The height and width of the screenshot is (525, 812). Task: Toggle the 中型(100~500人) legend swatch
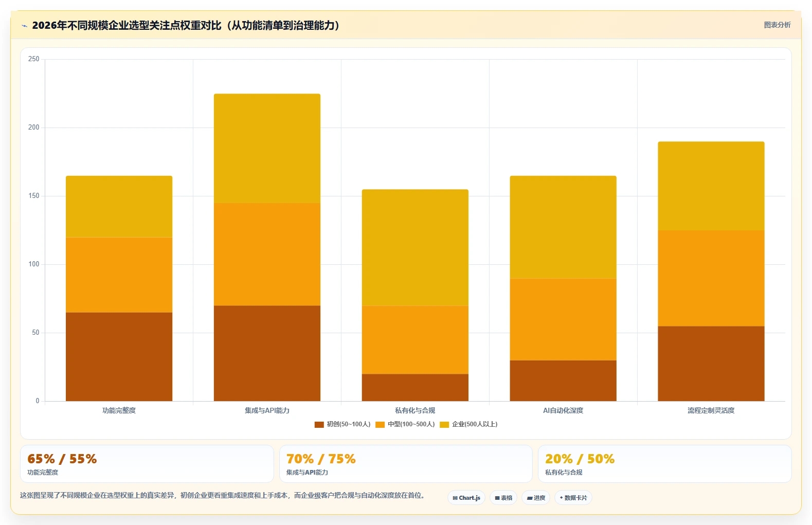[380, 425]
